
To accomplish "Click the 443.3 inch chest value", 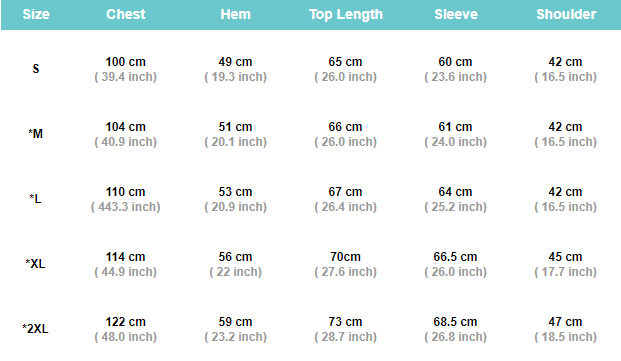I will pyautogui.click(x=126, y=207).
